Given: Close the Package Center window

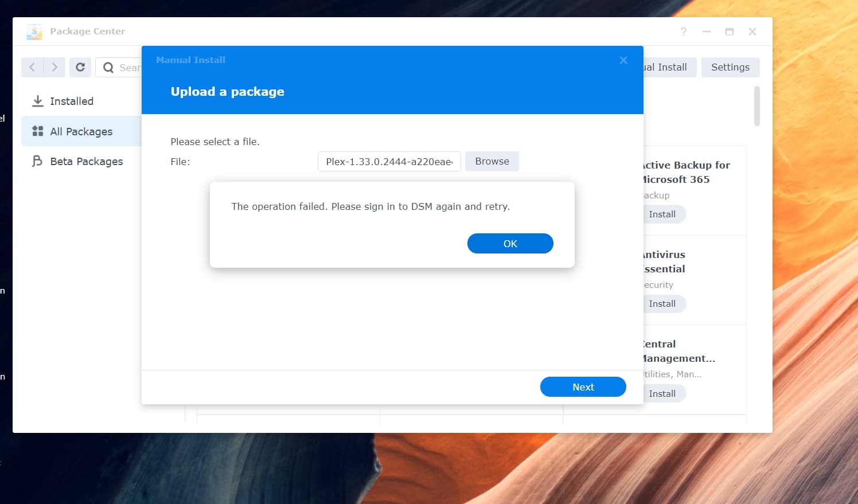Looking at the screenshot, I should [752, 32].
